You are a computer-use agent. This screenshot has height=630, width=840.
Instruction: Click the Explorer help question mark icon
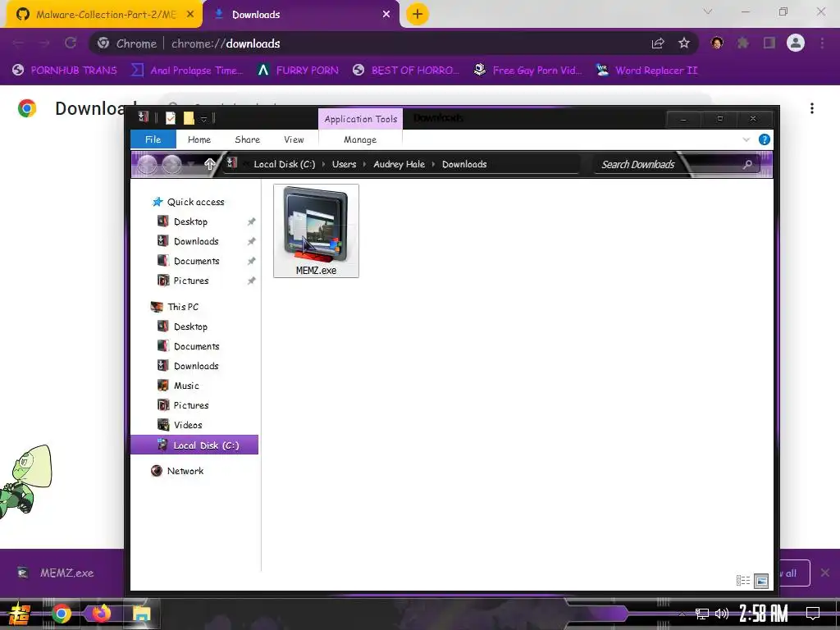pyautogui.click(x=765, y=139)
